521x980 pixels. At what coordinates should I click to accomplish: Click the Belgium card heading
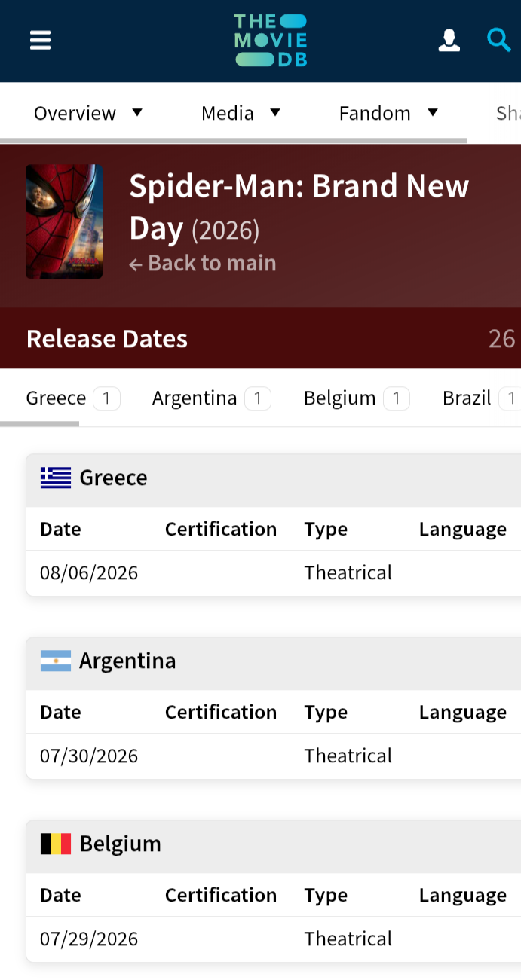(120, 844)
